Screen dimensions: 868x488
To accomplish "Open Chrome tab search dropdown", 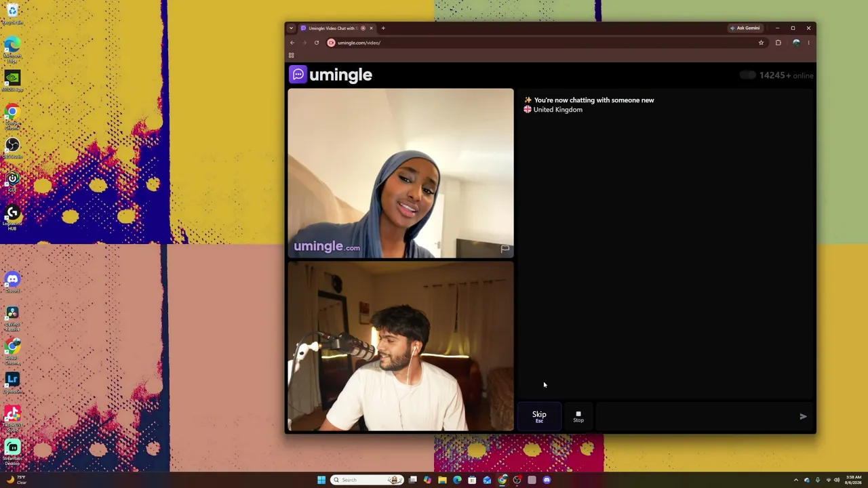I will pyautogui.click(x=292, y=28).
